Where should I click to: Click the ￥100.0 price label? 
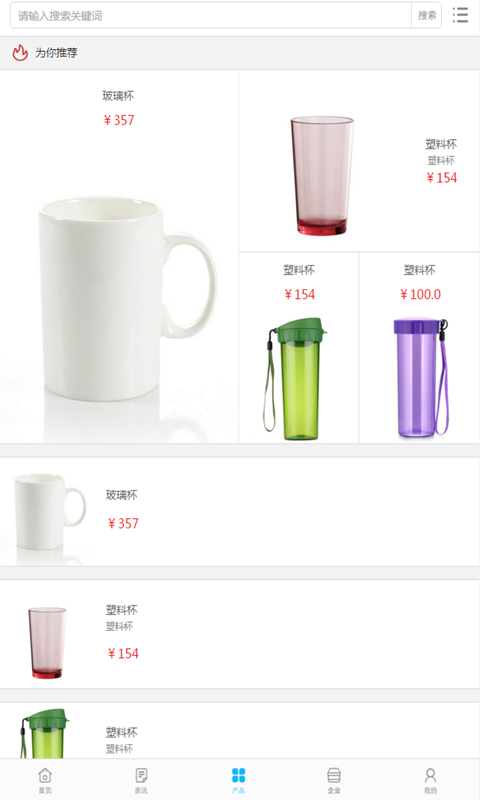(x=420, y=294)
